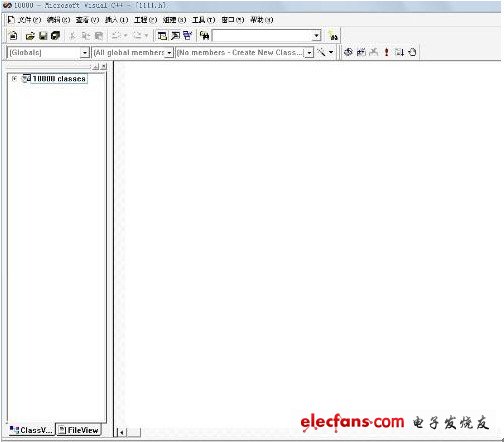This screenshot has height=442, width=504.
Task: Toggle the Output window toolbar button
Action: (175, 36)
